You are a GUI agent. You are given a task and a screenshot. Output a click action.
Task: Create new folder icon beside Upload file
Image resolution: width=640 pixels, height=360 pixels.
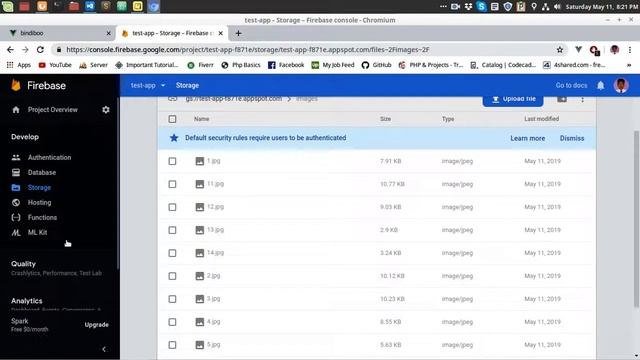pos(562,99)
